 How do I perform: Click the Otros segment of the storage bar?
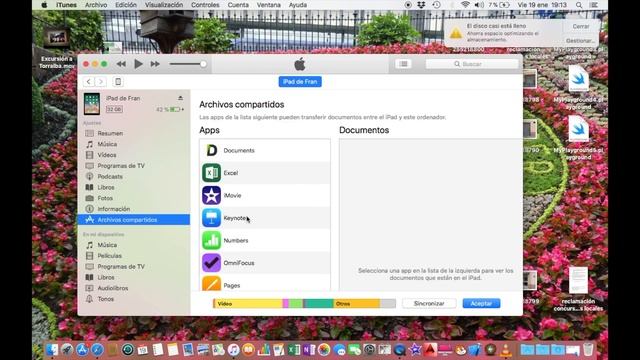click(357, 303)
